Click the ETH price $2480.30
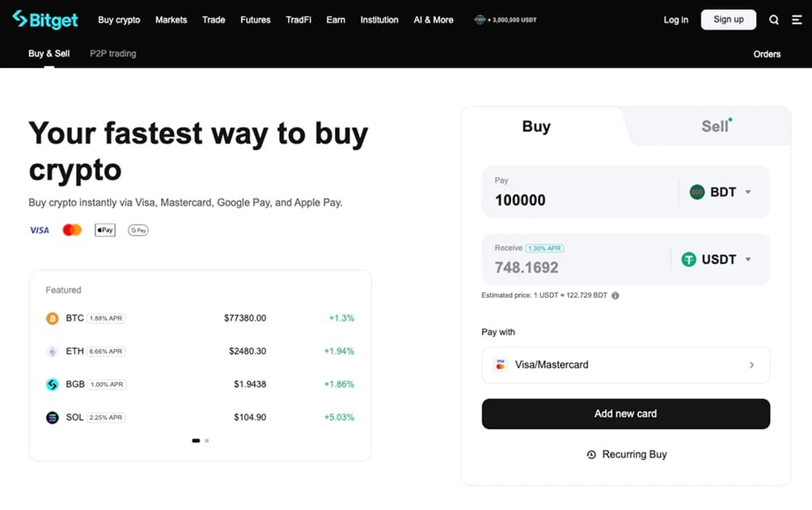The width and height of the screenshot is (812, 510). point(247,351)
